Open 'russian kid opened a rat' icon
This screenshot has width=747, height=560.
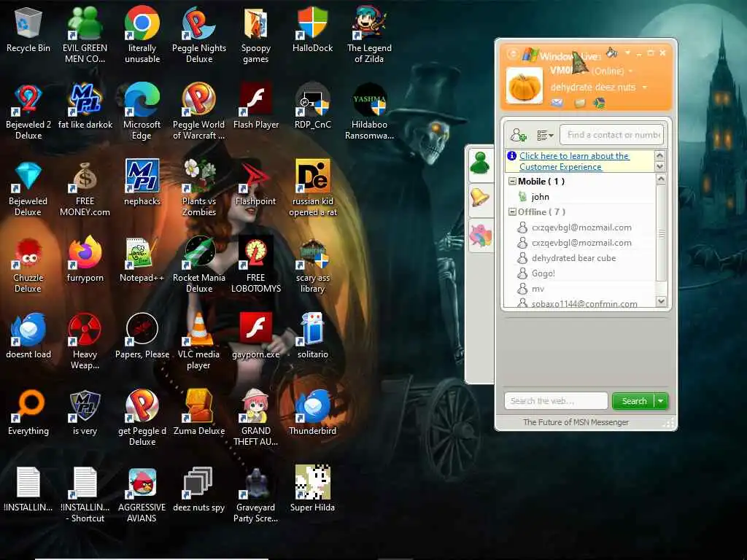[312, 188]
